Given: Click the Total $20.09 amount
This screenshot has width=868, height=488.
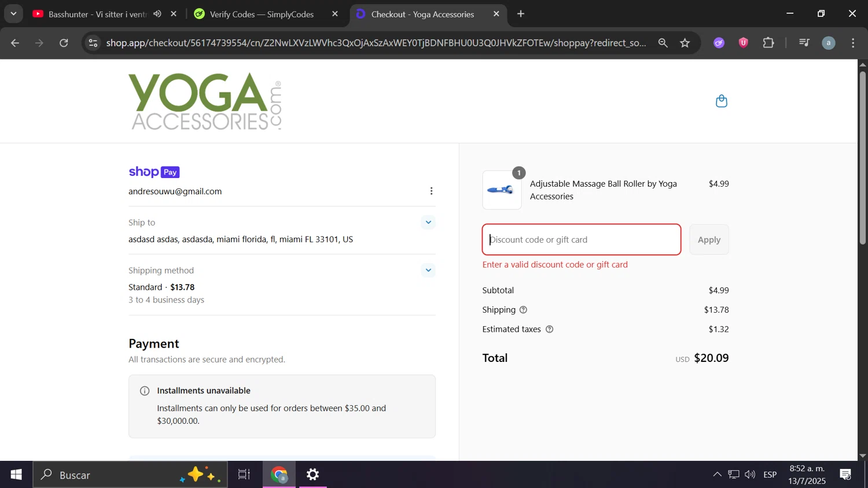Looking at the screenshot, I should (x=711, y=358).
